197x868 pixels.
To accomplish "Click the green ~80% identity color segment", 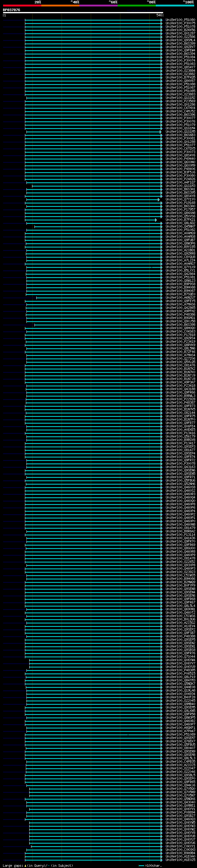I will pyautogui.click(x=137, y=6).
